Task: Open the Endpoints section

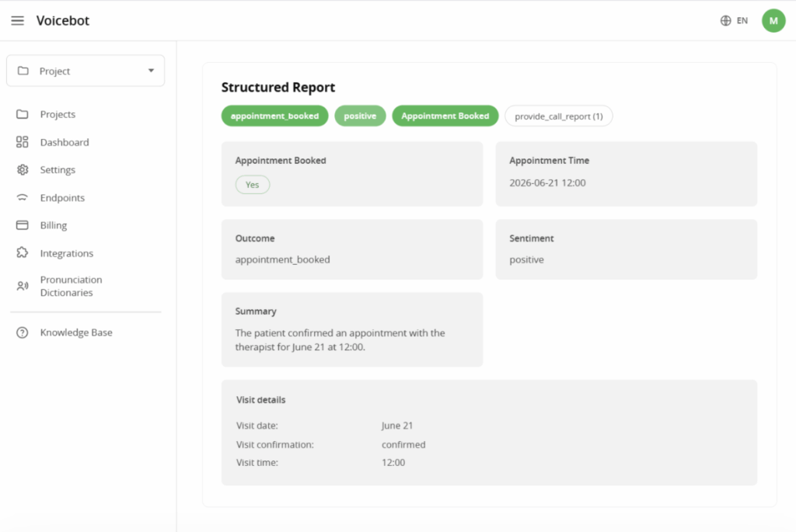Action: (62, 197)
